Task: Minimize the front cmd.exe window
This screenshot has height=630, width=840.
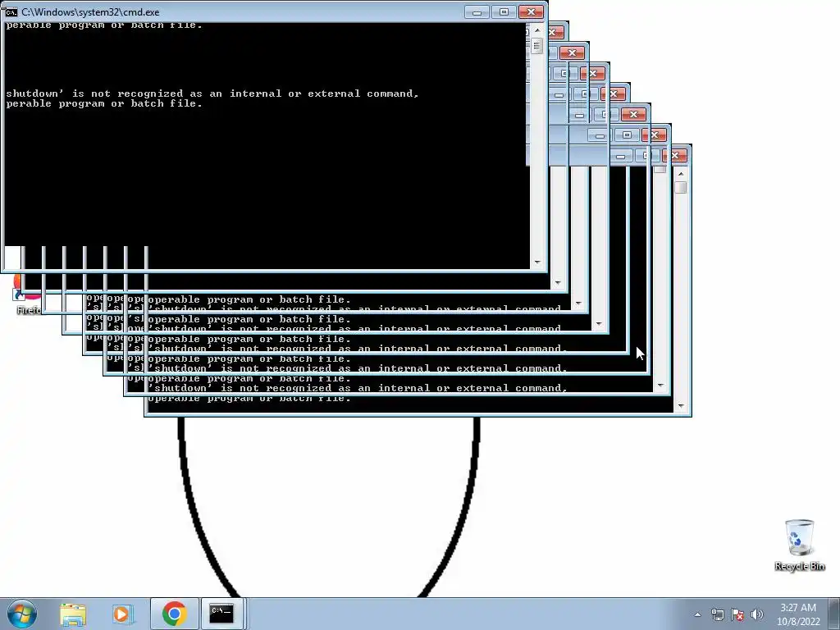Action: pyautogui.click(x=477, y=11)
